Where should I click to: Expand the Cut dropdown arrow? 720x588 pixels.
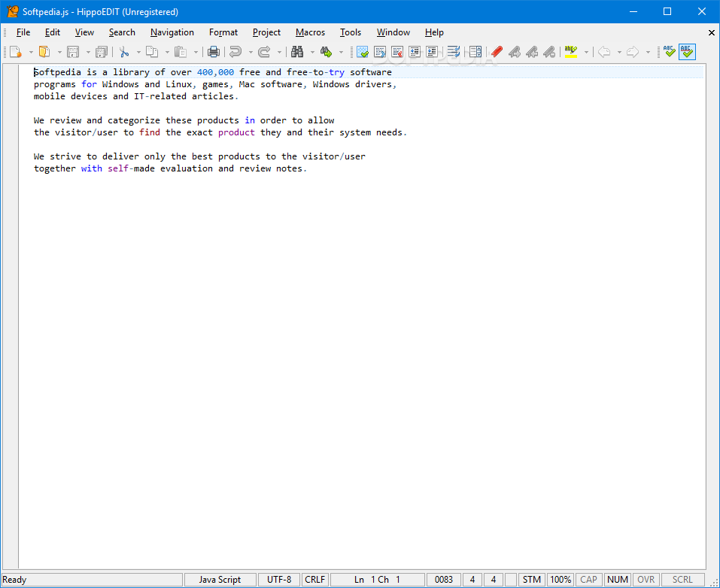coord(138,53)
